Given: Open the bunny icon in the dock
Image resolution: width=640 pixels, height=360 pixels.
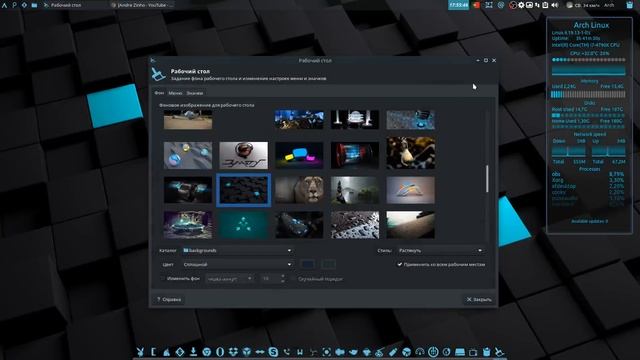Looking at the screenshot, I should point(140,352).
